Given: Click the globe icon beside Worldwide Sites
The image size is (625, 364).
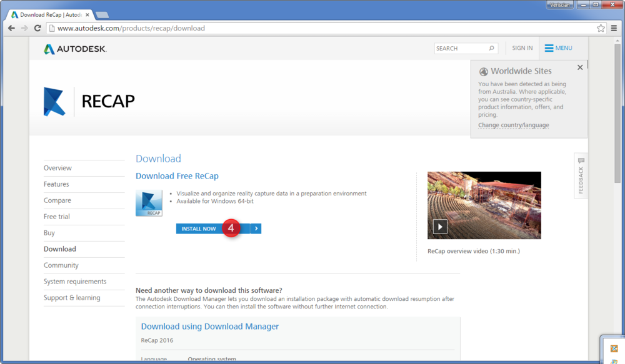Looking at the screenshot, I should [484, 72].
